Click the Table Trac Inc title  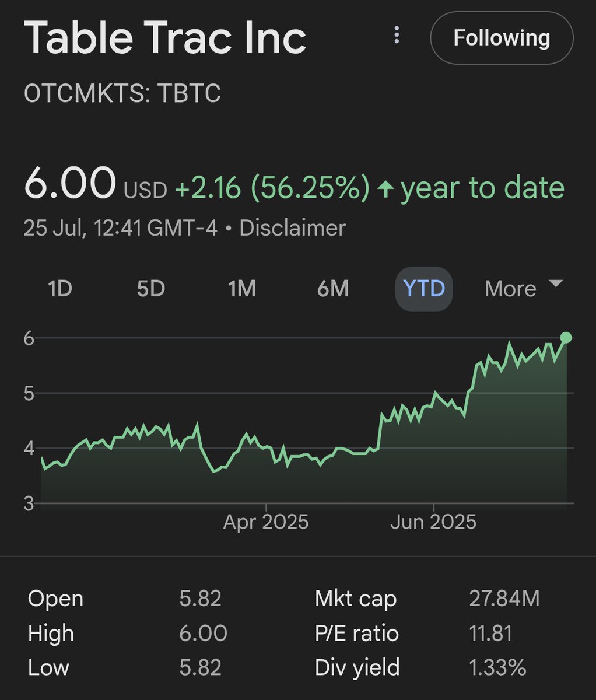point(165,38)
